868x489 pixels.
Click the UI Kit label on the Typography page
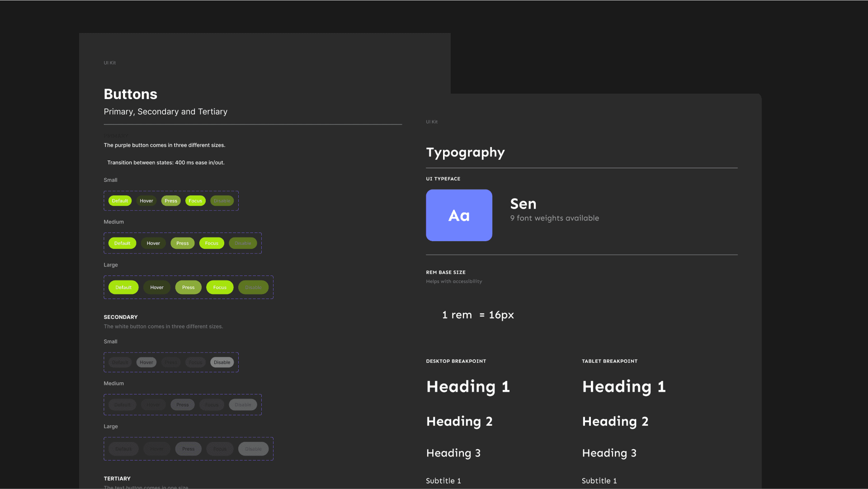pyautogui.click(x=432, y=122)
